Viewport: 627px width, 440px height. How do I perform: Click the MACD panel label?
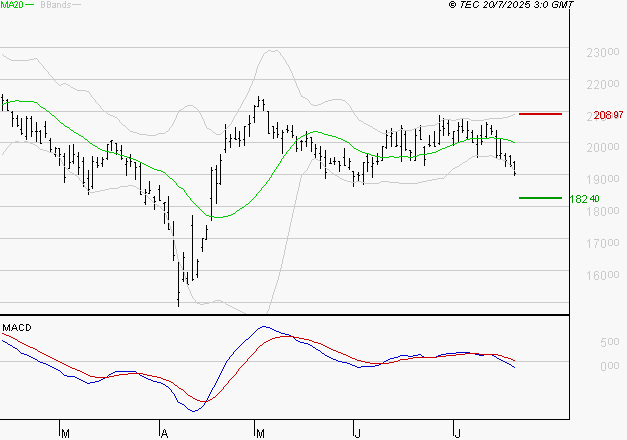click(x=17, y=328)
